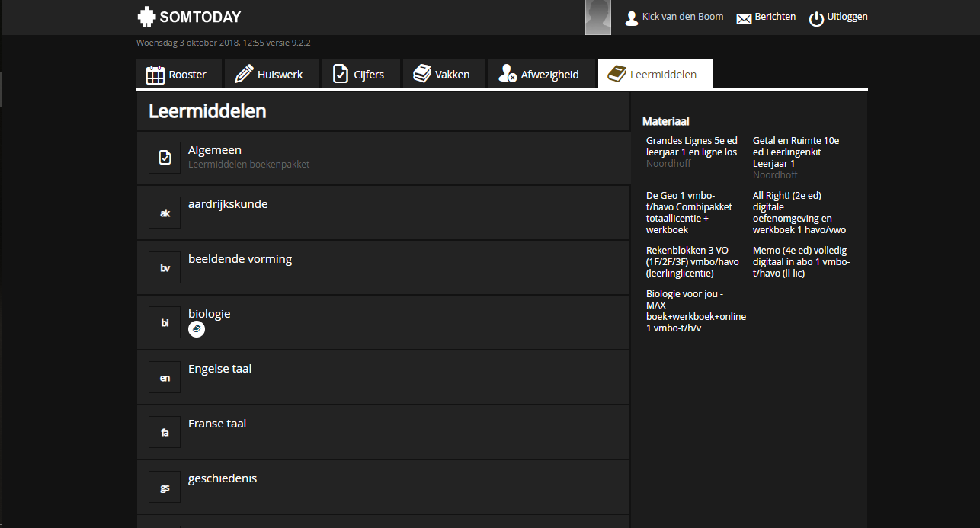Open the profile photo thumbnail
This screenshot has height=528, width=980.
598,18
